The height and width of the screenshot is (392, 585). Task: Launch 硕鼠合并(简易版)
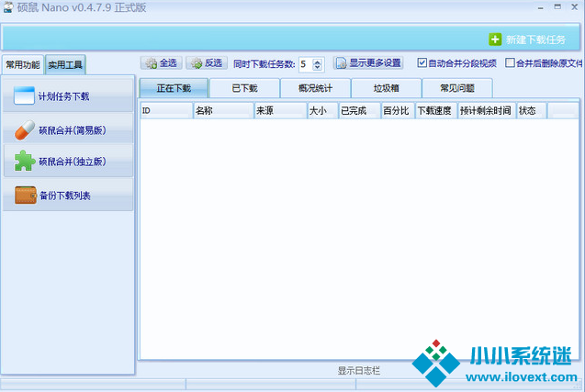(x=68, y=129)
